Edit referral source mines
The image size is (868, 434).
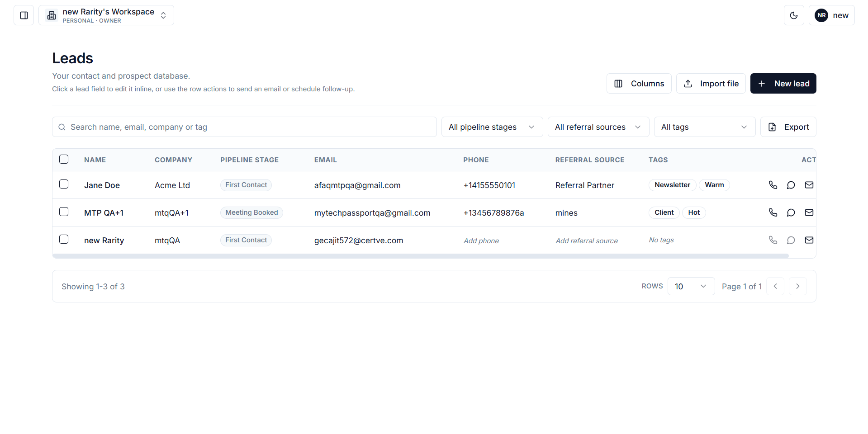coord(566,213)
